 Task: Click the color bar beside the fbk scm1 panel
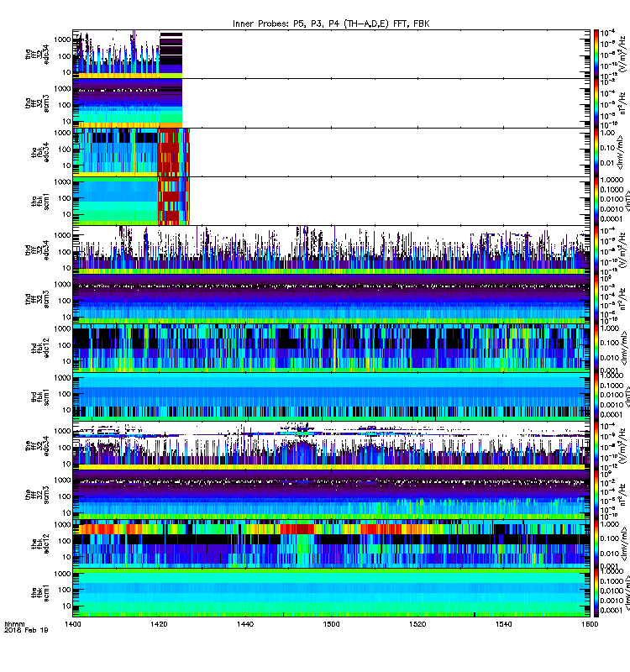pos(596,594)
